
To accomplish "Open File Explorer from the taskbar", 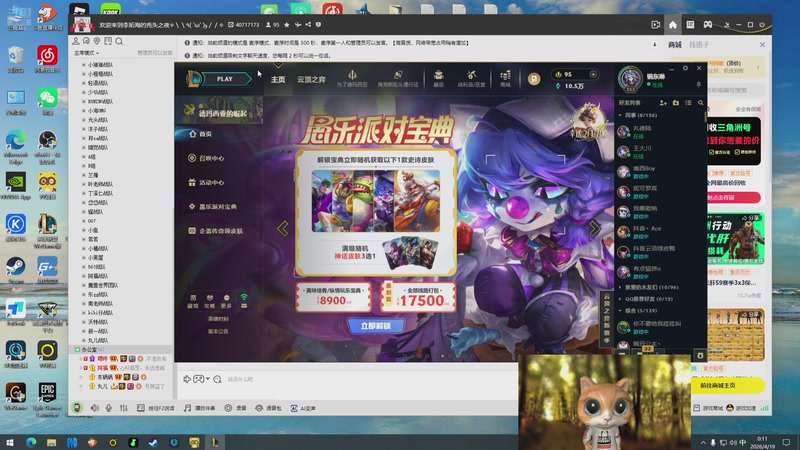I will tap(52, 442).
